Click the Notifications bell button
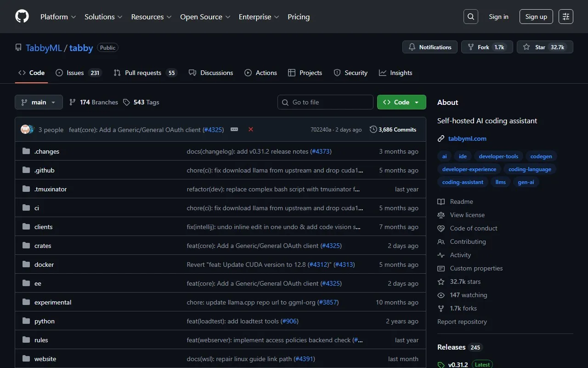Image resolution: width=588 pixels, height=368 pixels. click(430, 47)
